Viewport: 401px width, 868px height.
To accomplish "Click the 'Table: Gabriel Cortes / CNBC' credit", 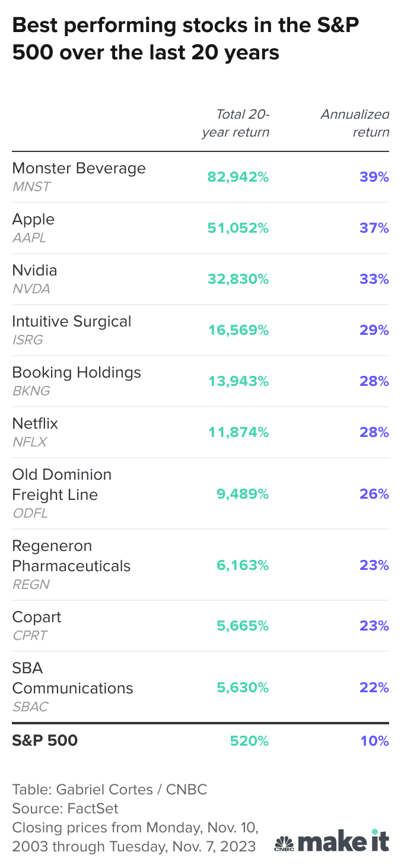I will click(110, 790).
